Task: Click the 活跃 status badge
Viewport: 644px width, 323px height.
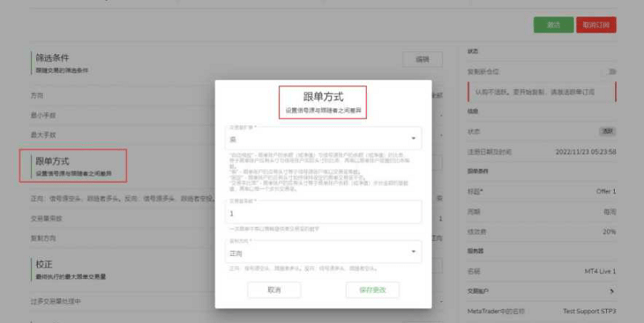Action: 607,130
